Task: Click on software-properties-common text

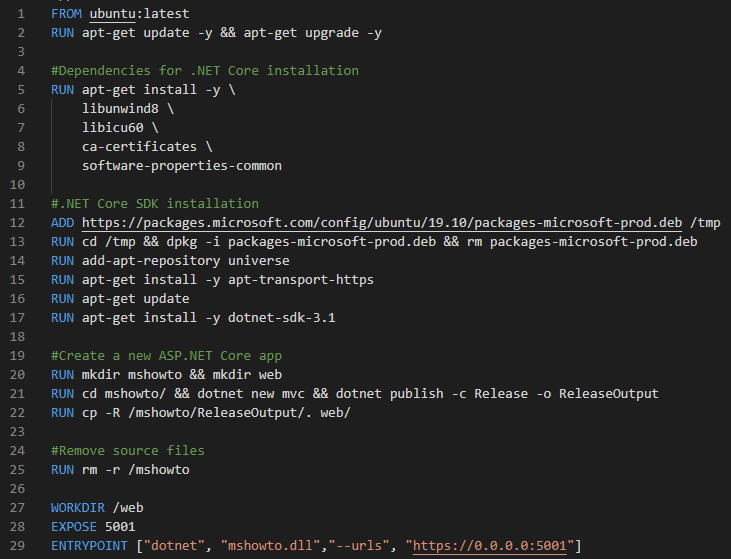Action: [182, 166]
